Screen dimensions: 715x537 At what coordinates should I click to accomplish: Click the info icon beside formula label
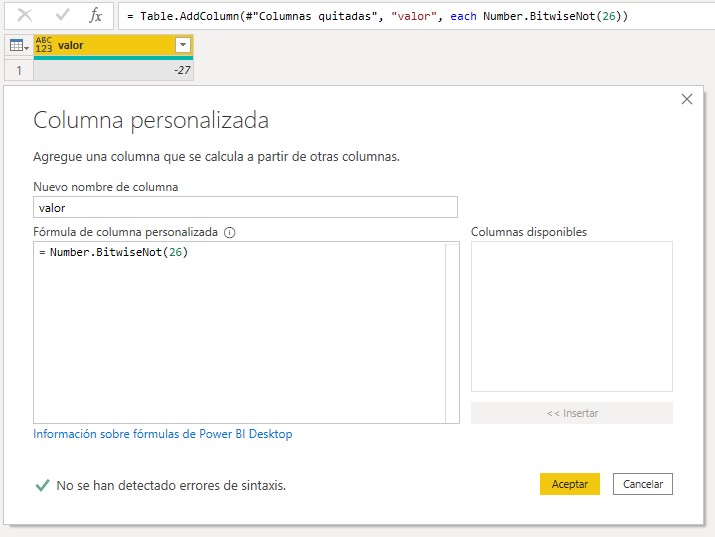click(229, 232)
